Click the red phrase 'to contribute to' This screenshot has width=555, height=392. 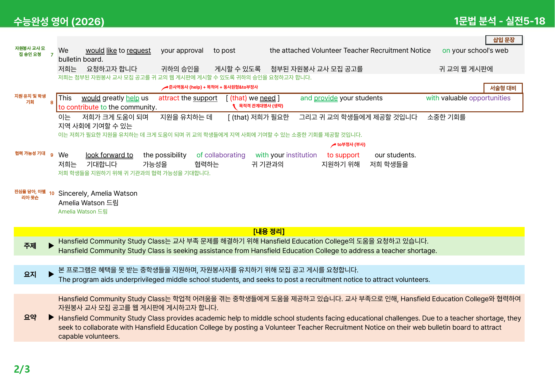point(83,107)
